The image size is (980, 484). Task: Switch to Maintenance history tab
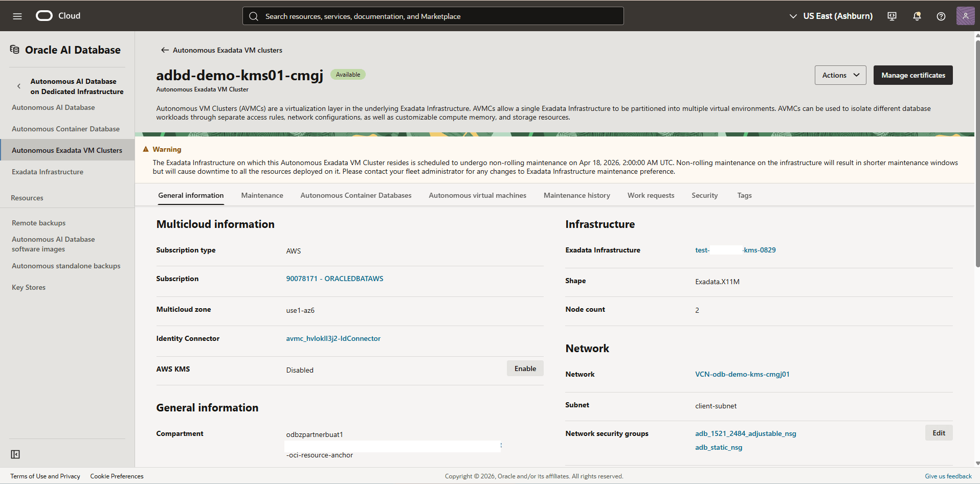pos(577,195)
